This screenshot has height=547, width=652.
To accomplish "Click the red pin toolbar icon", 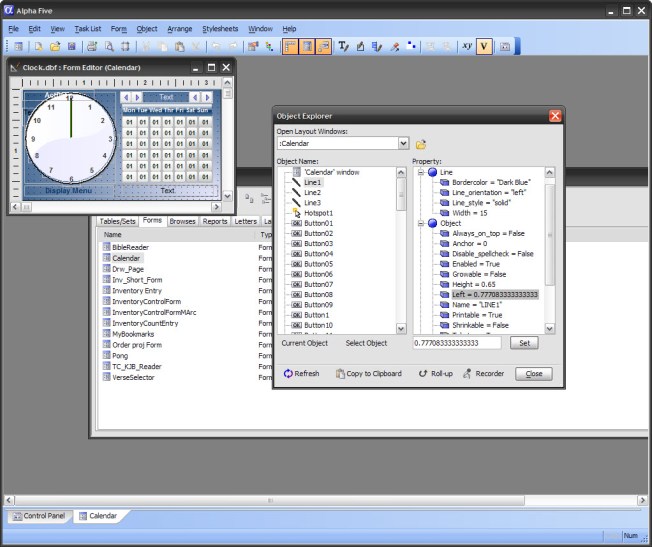I will (395, 47).
